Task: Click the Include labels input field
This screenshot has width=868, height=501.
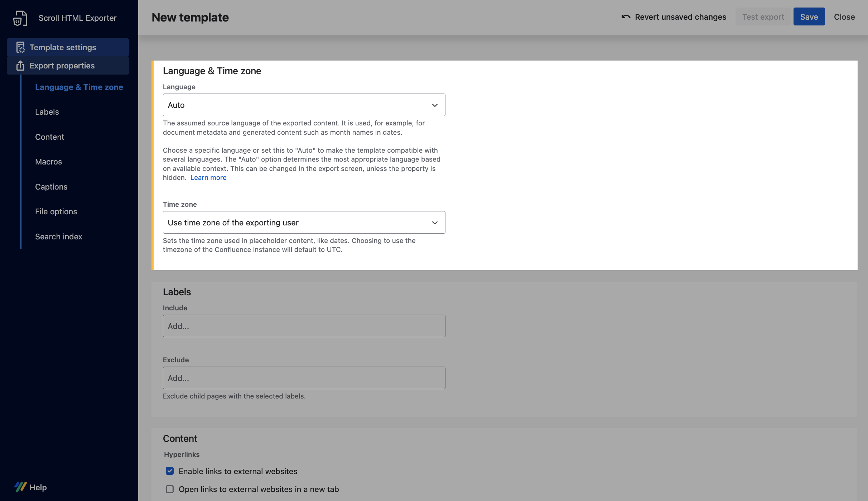Action: (x=304, y=326)
